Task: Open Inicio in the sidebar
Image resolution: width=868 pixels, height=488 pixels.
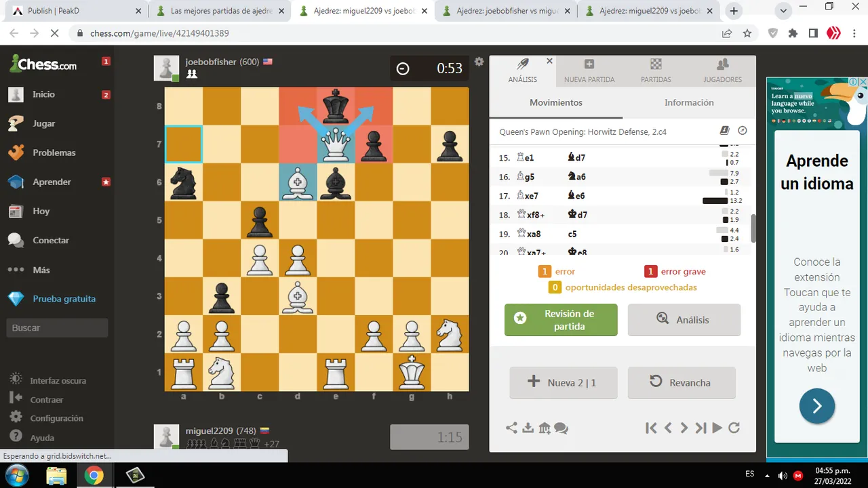Action: coord(43,94)
